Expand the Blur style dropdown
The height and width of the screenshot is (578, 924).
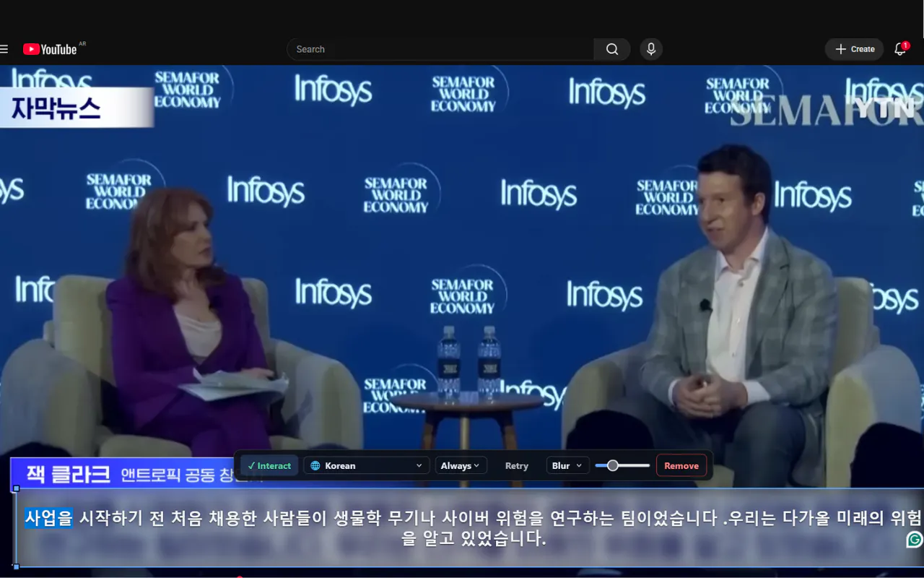coord(567,466)
